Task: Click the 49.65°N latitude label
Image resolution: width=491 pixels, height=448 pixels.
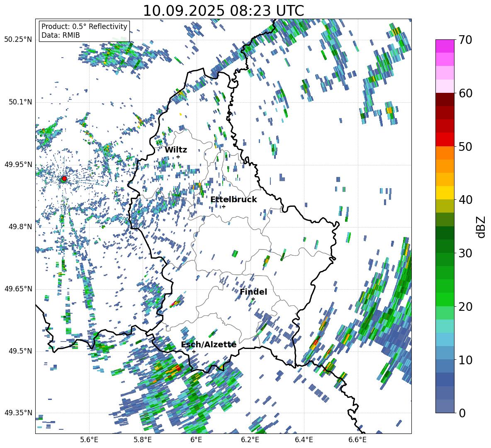Action: pyautogui.click(x=18, y=289)
